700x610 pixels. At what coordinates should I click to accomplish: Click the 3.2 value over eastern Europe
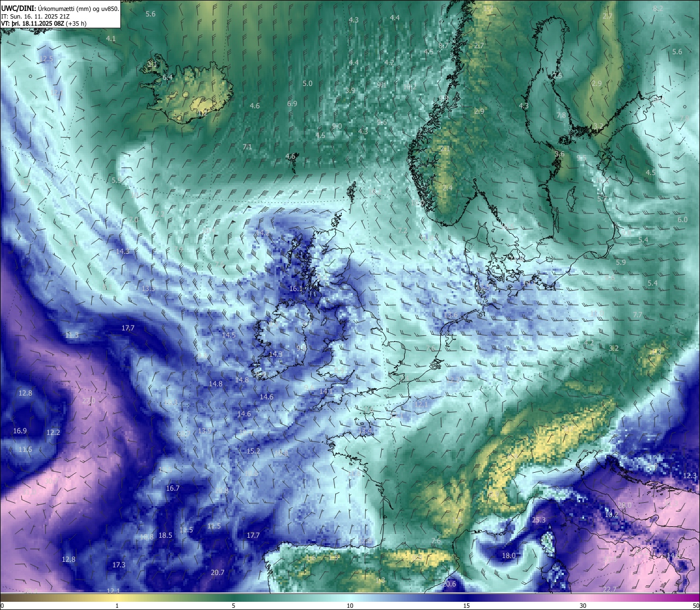click(614, 348)
